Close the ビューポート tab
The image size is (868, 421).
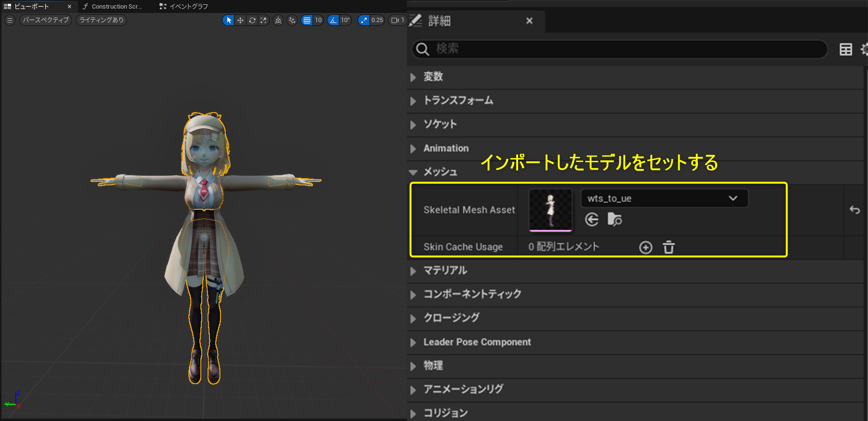coord(69,6)
